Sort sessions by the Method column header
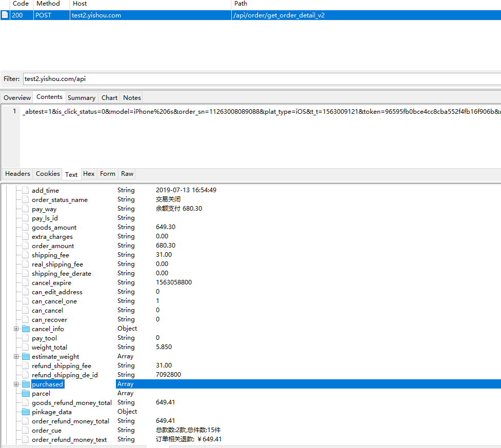The image size is (501, 448). point(51,4)
